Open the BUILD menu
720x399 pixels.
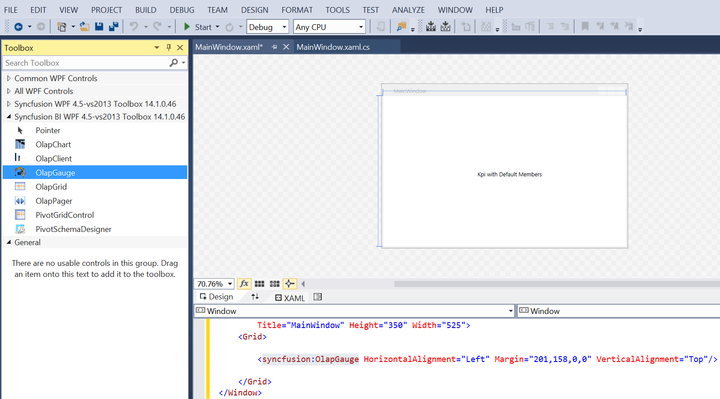point(146,10)
